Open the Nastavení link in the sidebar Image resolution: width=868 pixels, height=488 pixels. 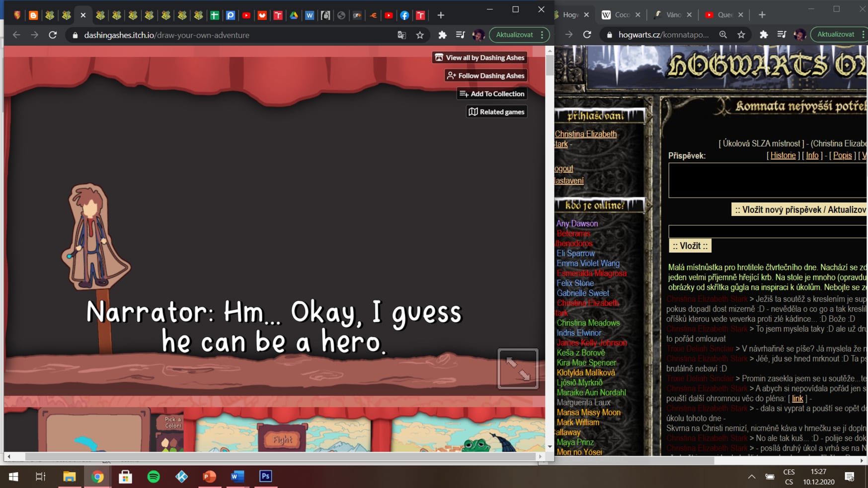tap(569, 181)
